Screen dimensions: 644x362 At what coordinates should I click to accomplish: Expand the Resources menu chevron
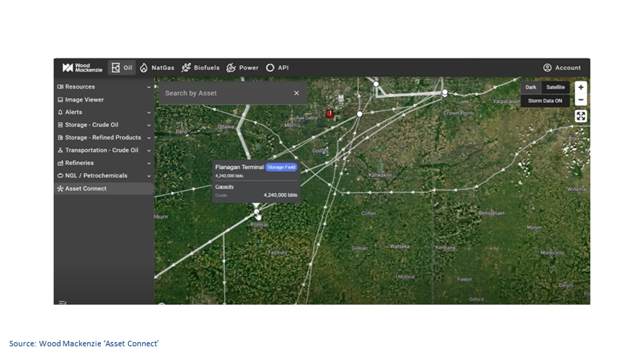(x=149, y=87)
